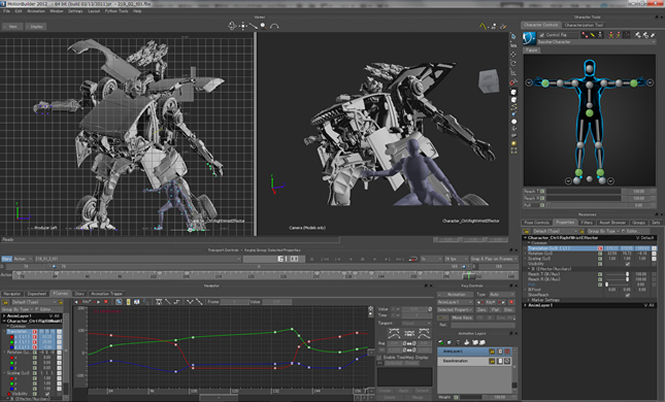665x402 pixels.
Task: Open the key Type Auto dropdown
Action: click(x=501, y=294)
